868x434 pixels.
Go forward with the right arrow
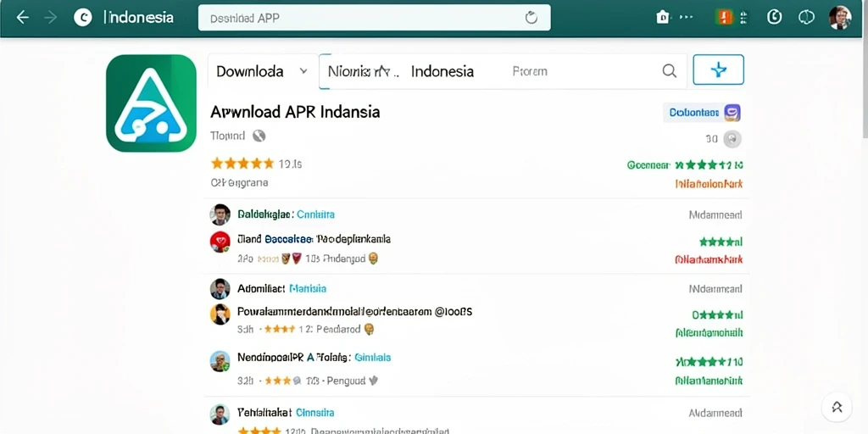pyautogui.click(x=51, y=18)
